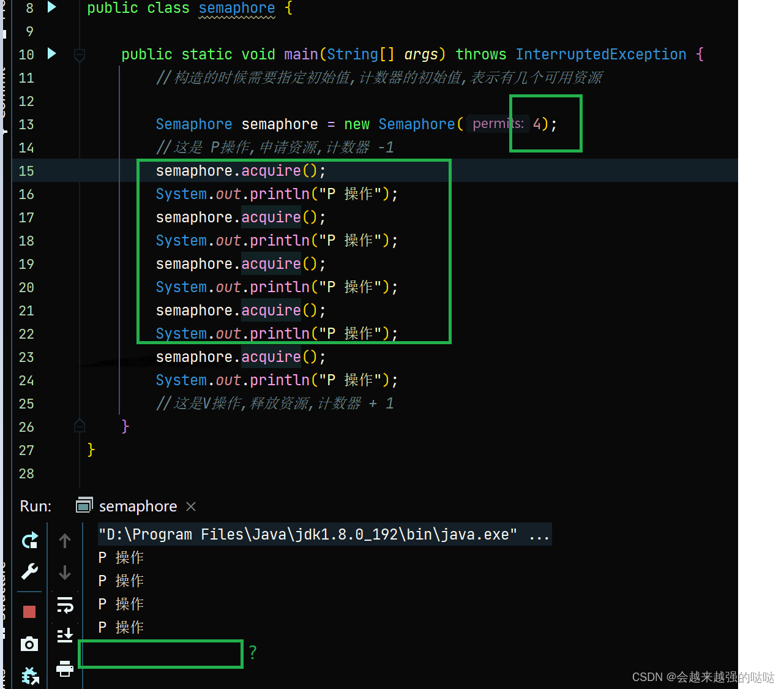Run the semaphore class from line 8 gutter
The height and width of the screenshot is (689, 784).
pyautogui.click(x=52, y=7)
